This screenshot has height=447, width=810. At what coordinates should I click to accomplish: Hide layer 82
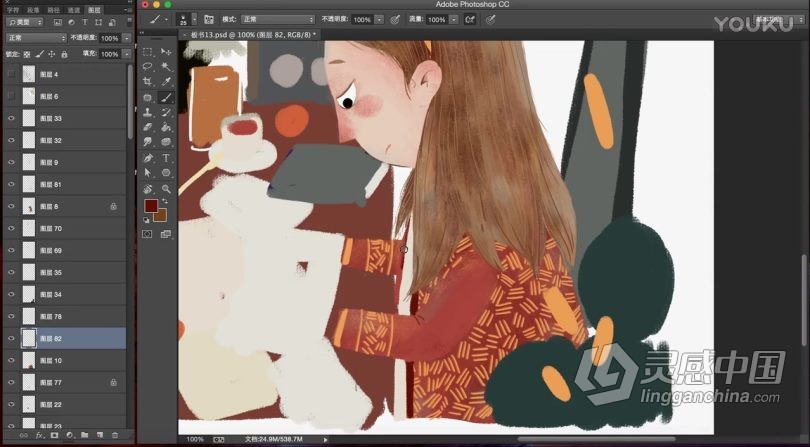pyautogui.click(x=11, y=338)
